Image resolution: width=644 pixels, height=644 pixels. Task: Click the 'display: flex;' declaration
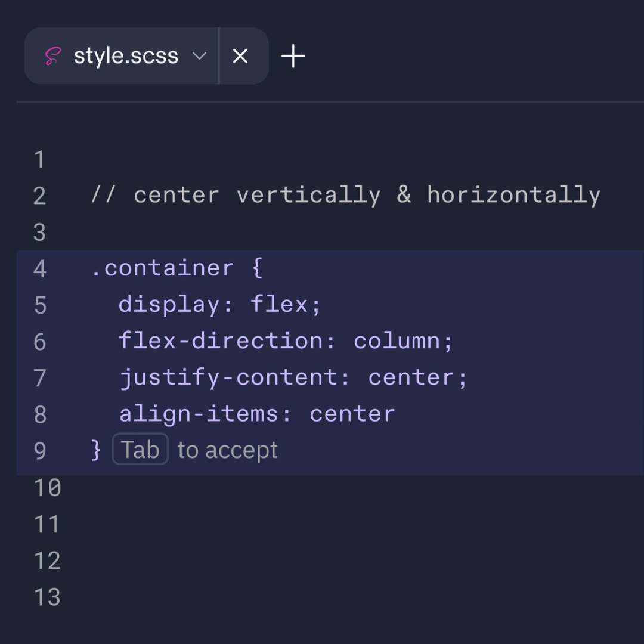pos(219,304)
